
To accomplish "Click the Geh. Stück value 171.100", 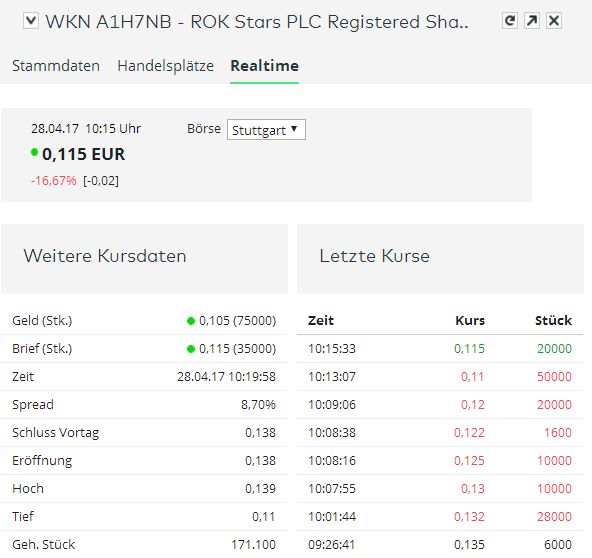I will click(253, 544).
